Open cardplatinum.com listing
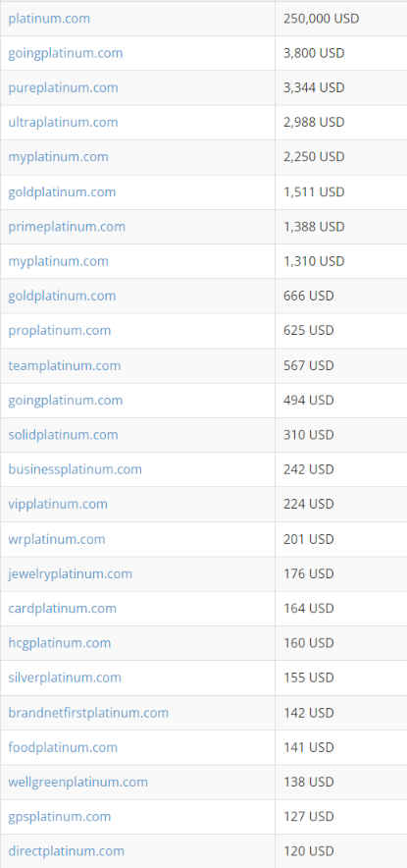The width and height of the screenshot is (407, 868). pos(62,609)
